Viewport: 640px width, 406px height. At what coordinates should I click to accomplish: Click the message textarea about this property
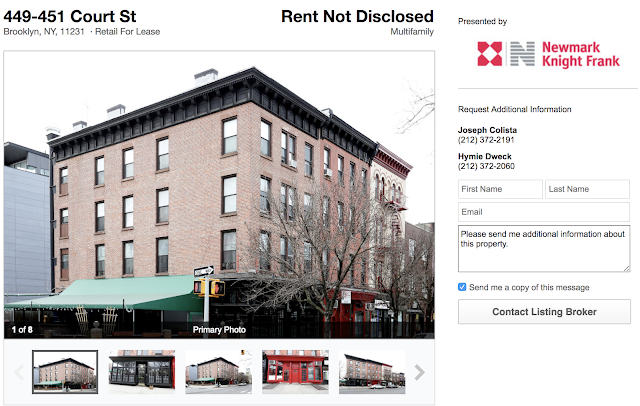click(x=544, y=248)
